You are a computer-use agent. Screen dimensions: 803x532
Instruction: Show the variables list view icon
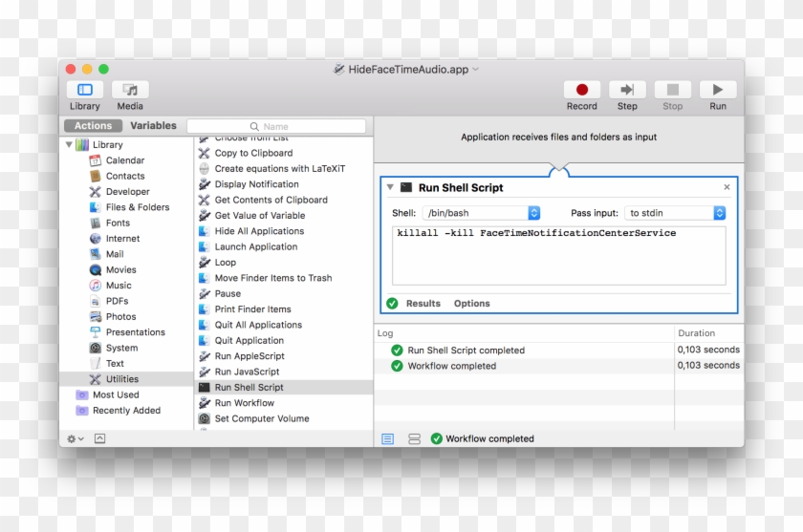[x=414, y=439]
